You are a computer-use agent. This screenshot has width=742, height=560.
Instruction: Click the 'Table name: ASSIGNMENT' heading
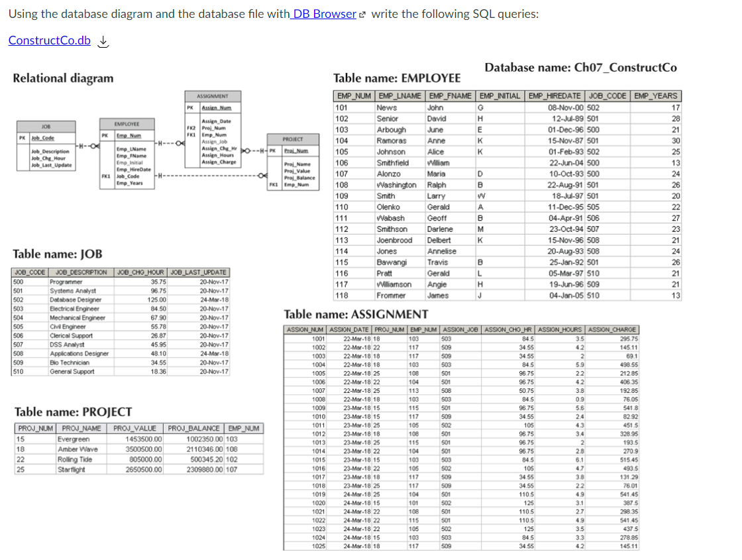(x=356, y=314)
